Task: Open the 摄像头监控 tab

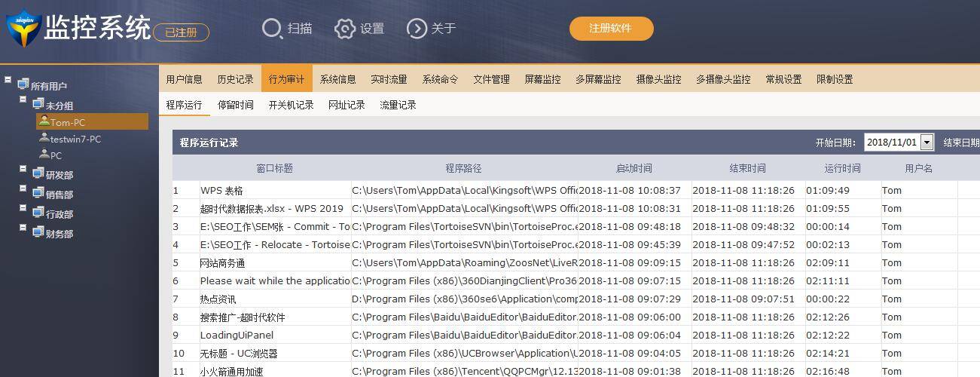Action: (658, 79)
